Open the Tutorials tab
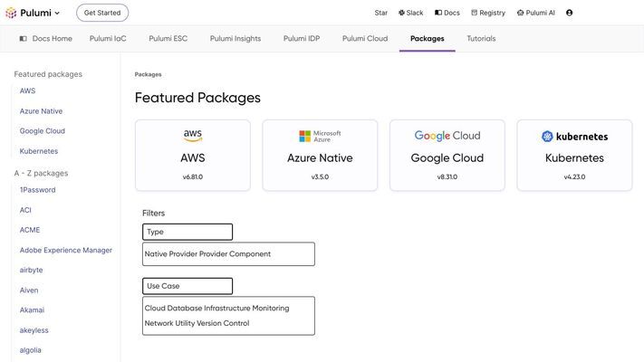The width and height of the screenshot is (644, 362). 481,39
